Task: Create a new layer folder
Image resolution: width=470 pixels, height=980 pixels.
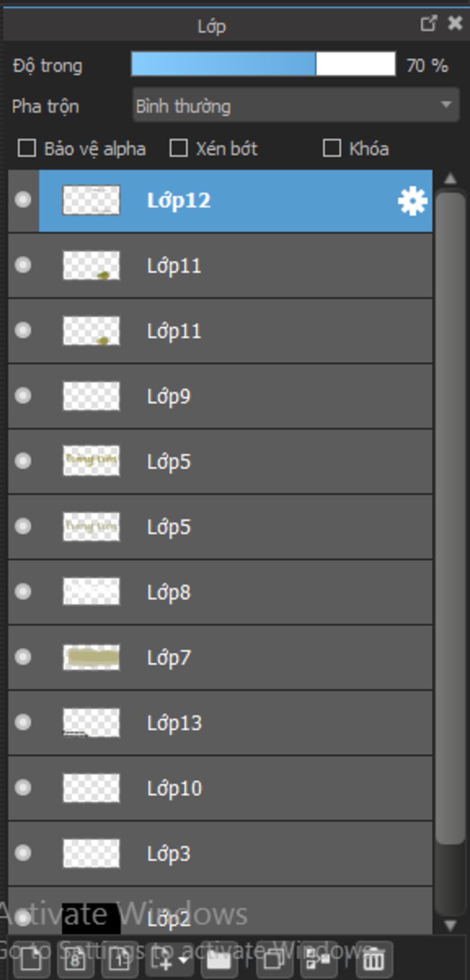Action: click(219, 959)
